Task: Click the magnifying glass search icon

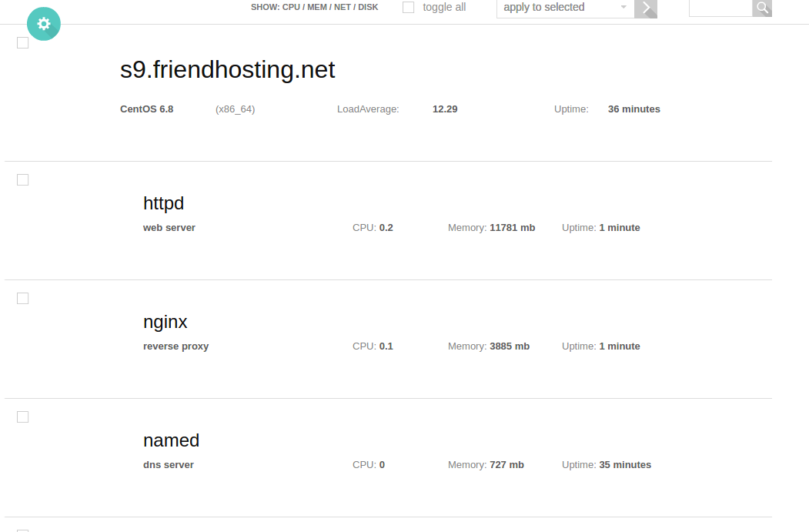Action: (762, 8)
